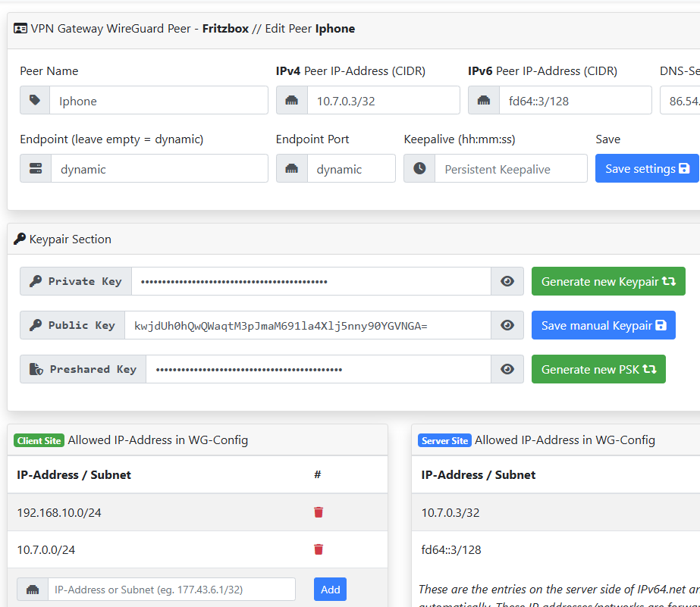
Task: Click the ethernet icon beside Endpoint Port
Action: (x=291, y=169)
